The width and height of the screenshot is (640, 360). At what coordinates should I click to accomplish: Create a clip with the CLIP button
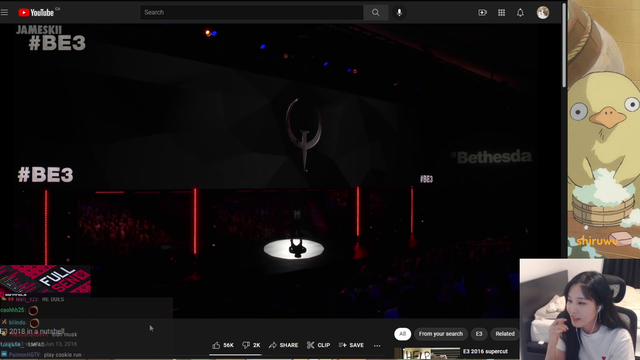(318, 345)
